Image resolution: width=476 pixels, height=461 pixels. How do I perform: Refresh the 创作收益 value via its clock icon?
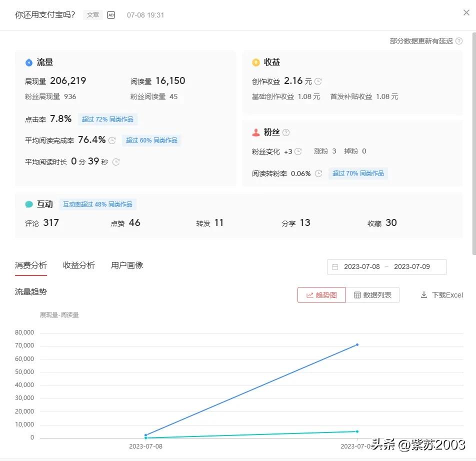[x=317, y=81]
